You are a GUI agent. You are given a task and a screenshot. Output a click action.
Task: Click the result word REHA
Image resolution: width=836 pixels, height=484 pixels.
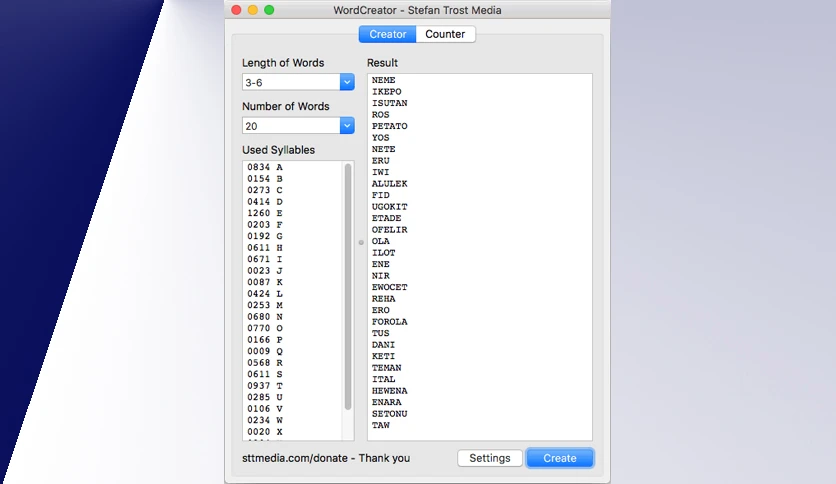(x=383, y=299)
